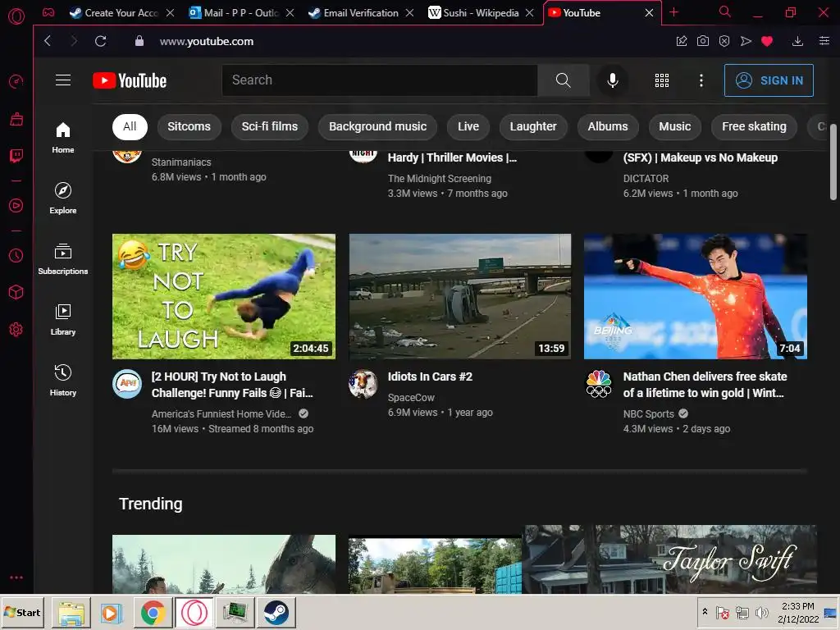Open downloads arrow icon

pyautogui.click(x=797, y=41)
